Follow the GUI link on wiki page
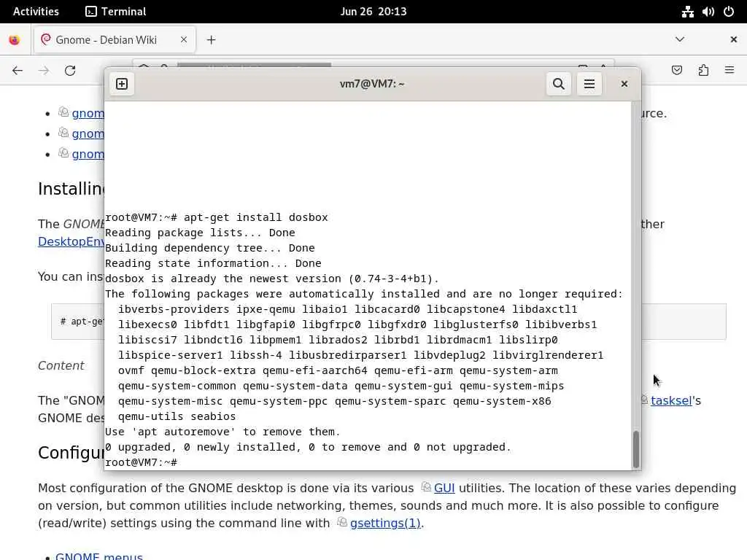This screenshot has width=747, height=560. point(444,488)
